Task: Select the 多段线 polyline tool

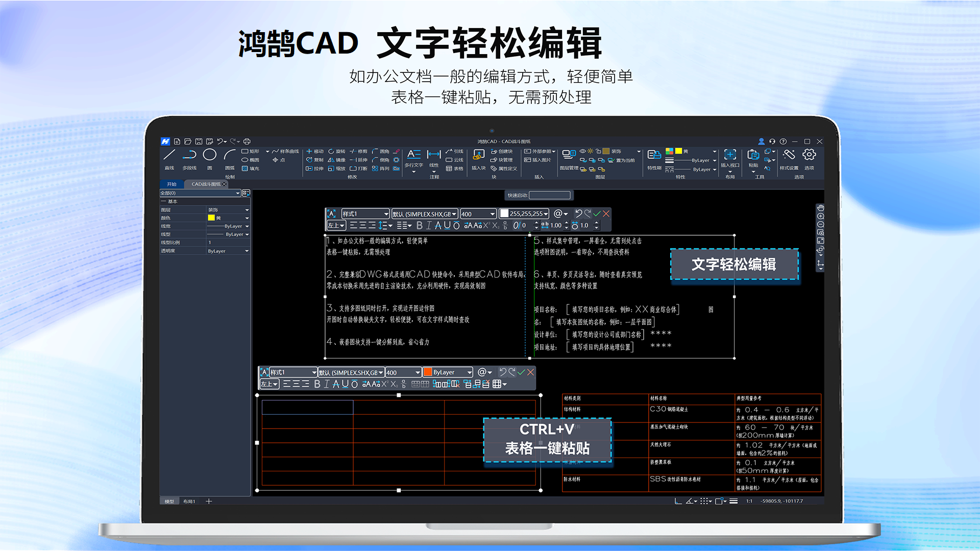Action: point(189,159)
